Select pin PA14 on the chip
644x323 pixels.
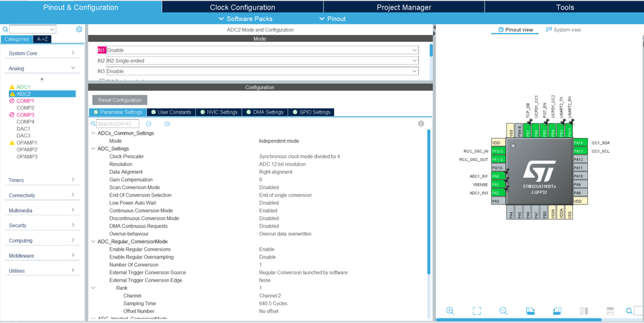[580, 142]
